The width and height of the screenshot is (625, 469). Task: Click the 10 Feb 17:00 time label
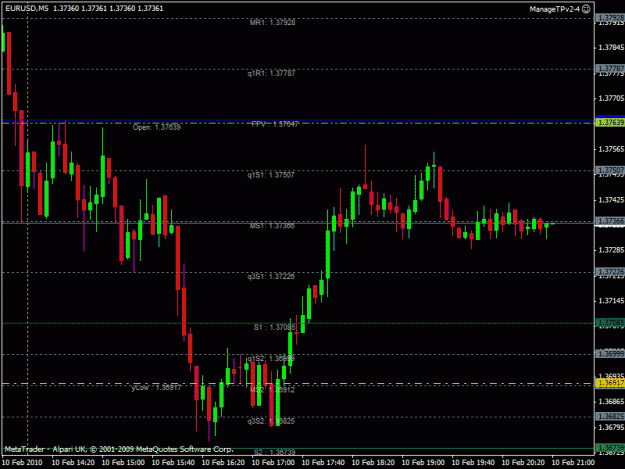273,463
